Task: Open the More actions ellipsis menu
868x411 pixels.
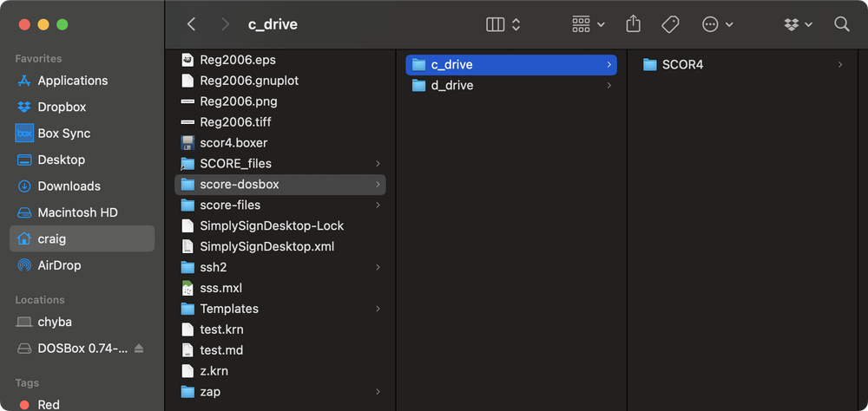Action: click(717, 24)
